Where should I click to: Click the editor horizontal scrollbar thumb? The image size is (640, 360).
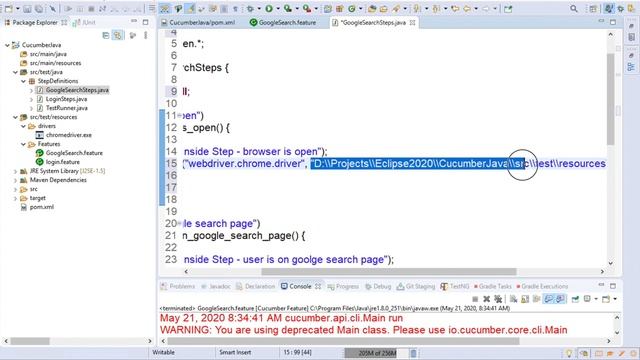(x=389, y=271)
